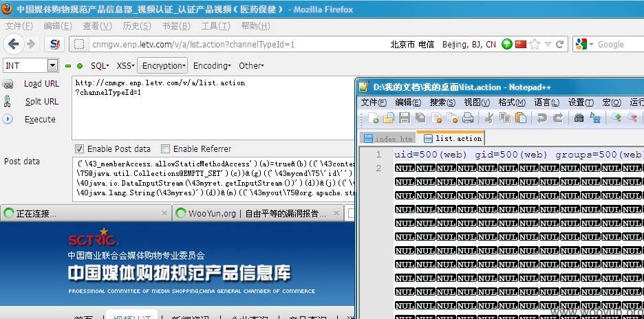Expand the Encryption dropdown menu
The image size is (644, 319).
pos(162,66)
